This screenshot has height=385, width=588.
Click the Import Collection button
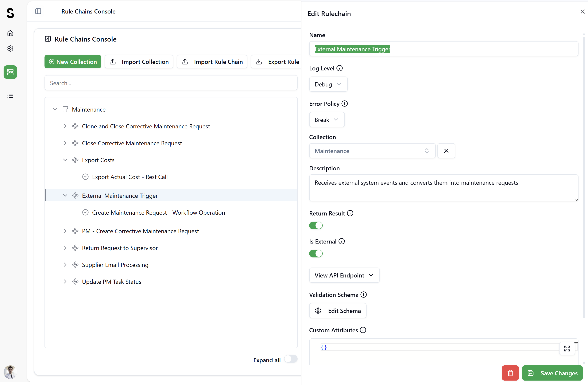[139, 62]
